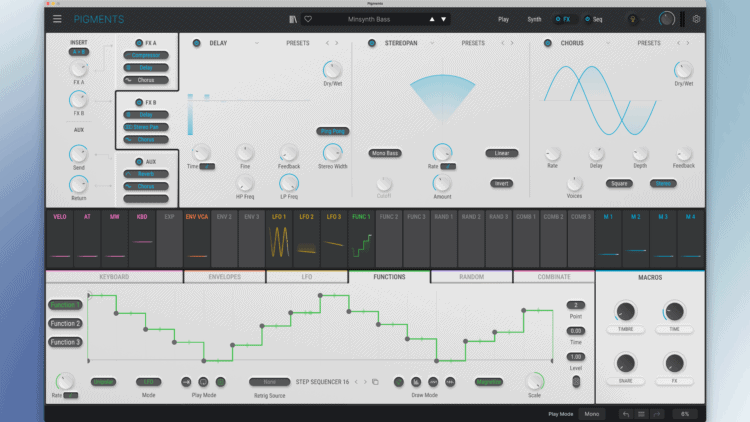
Task: Open the Play Mode Mono dropdown
Action: pyautogui.click(x=592, y=413)
